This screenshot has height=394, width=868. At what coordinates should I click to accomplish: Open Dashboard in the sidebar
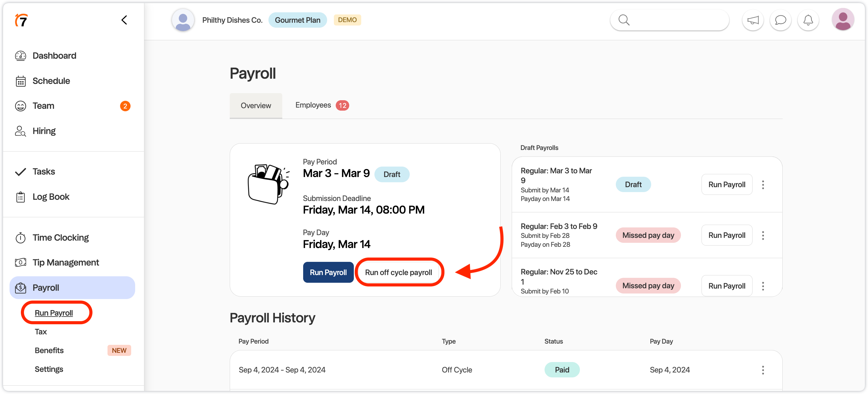click(x=54, y=56)
